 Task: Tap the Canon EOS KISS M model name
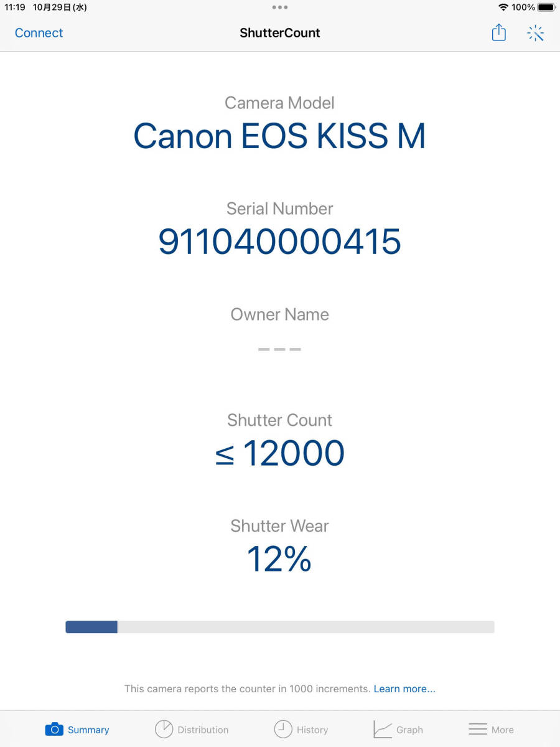(x=280, y=136)
